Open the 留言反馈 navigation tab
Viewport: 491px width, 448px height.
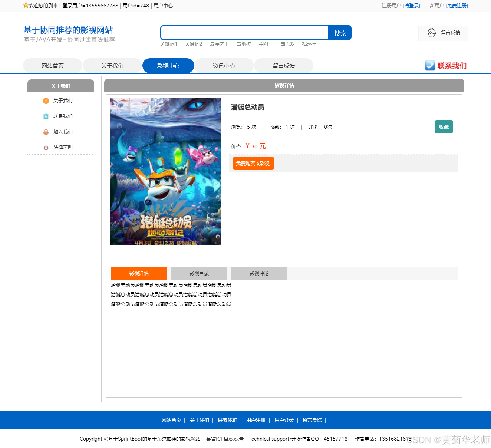click(x=284, y=66)
